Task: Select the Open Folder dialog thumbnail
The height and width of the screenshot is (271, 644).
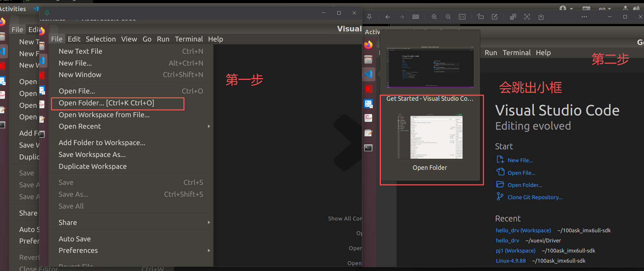Action: pyautogui.click(x=430, y=136)
